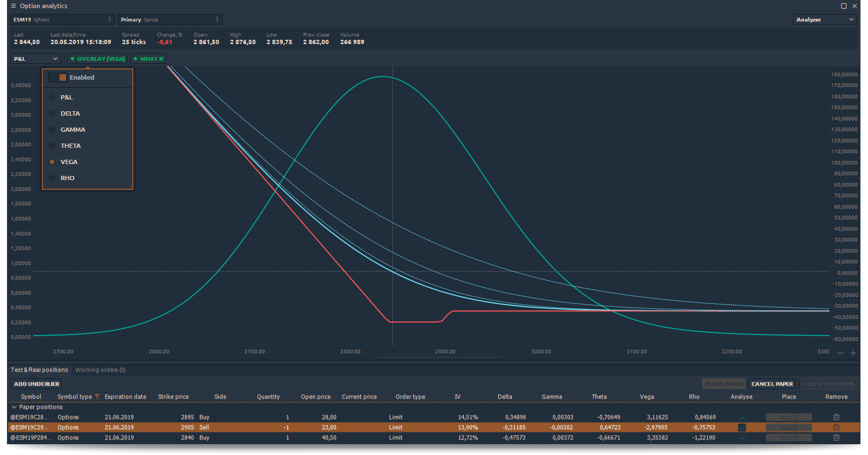Remove the ESM19P2840 Buy position

coord(836,438)
